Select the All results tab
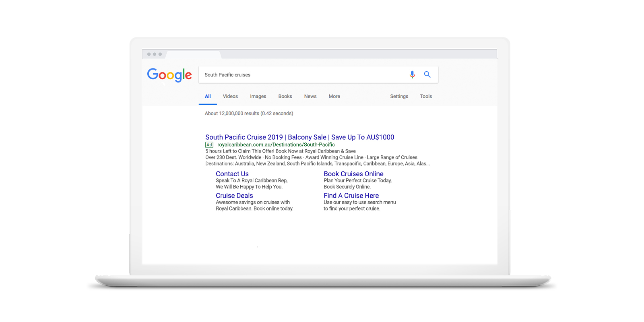 [208, 97]
